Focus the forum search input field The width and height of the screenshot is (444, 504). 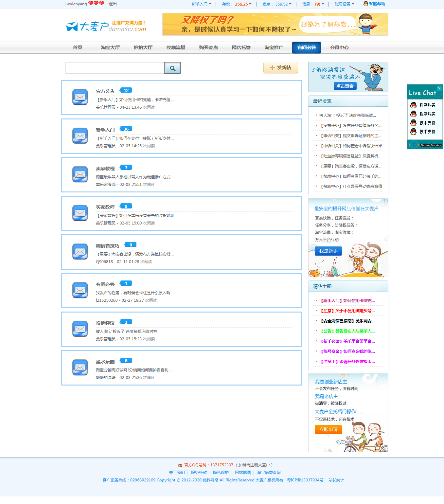(x=115, y=68)
